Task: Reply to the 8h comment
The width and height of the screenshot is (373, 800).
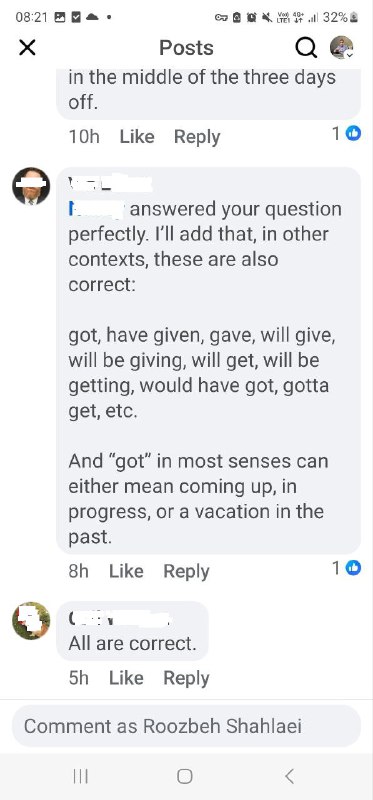Action: (186, 572)
